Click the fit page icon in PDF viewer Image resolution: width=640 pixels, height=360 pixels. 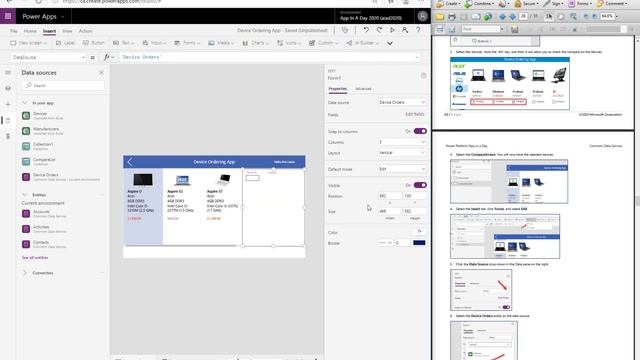click(x=452, y=29)
